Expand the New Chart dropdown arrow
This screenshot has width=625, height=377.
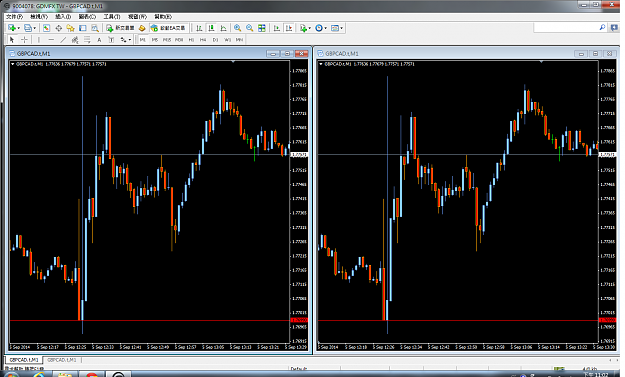(x=18, y=28)
